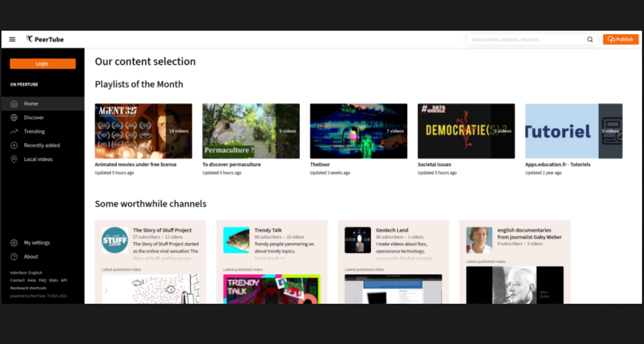Viewport: 644px width, 344px height.
Task: Click the Trendy Talk fish avatar
Action: tap(236, 240)
